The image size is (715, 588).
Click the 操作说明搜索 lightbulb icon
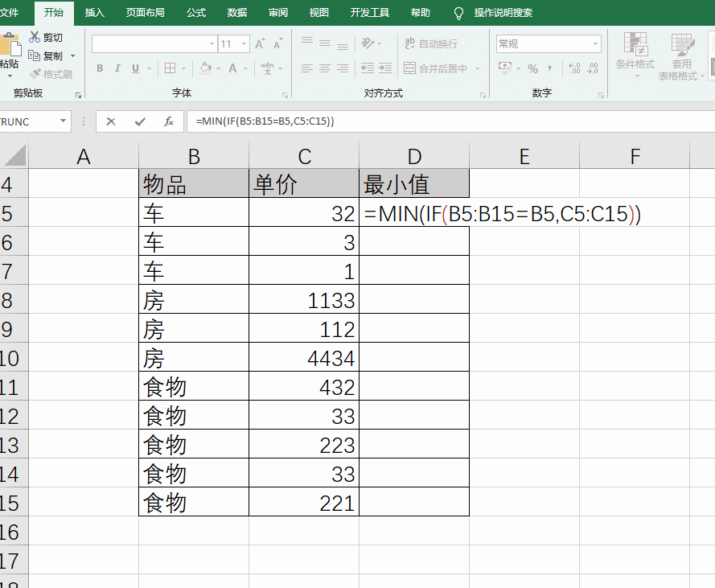458,13
